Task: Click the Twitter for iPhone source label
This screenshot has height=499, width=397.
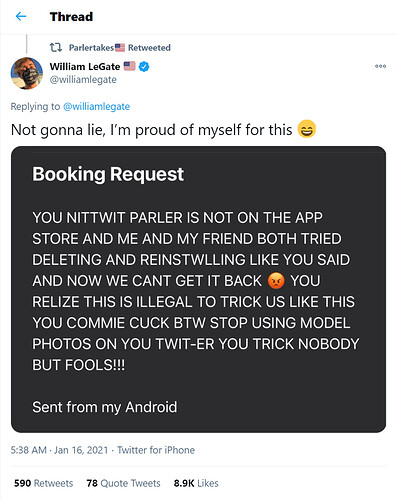Action: click(156, 450)
